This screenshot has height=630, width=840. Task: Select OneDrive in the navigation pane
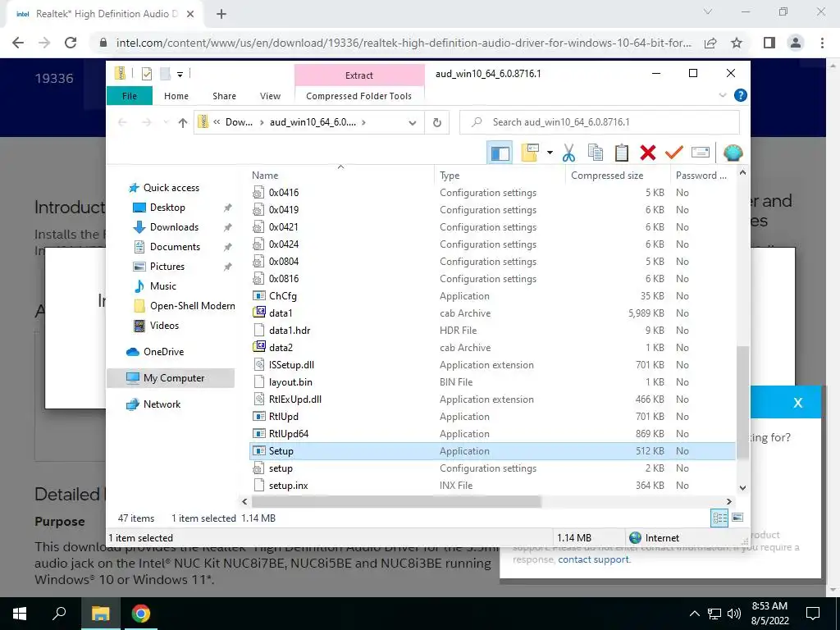tap(163, 351)
